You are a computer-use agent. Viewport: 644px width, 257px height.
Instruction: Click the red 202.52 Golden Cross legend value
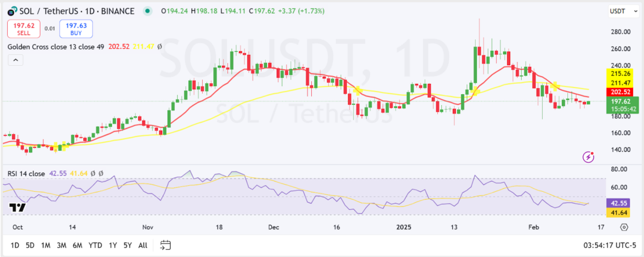click(119, 47)
